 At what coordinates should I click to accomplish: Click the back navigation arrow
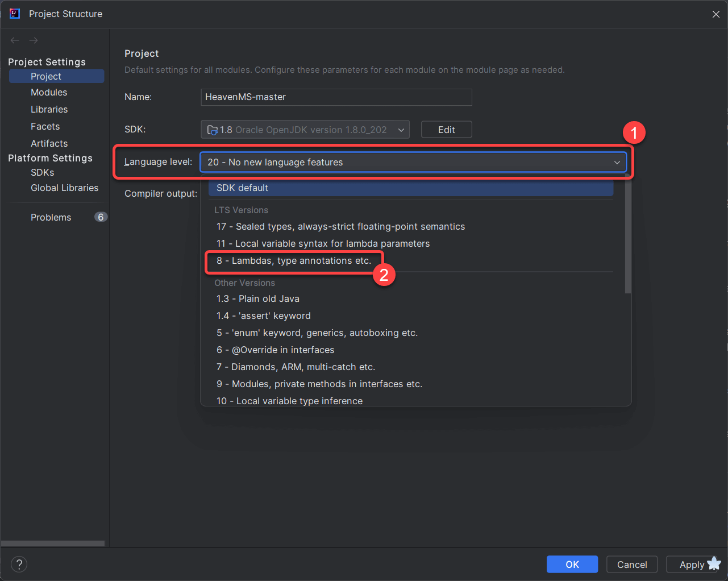(15, 40)
